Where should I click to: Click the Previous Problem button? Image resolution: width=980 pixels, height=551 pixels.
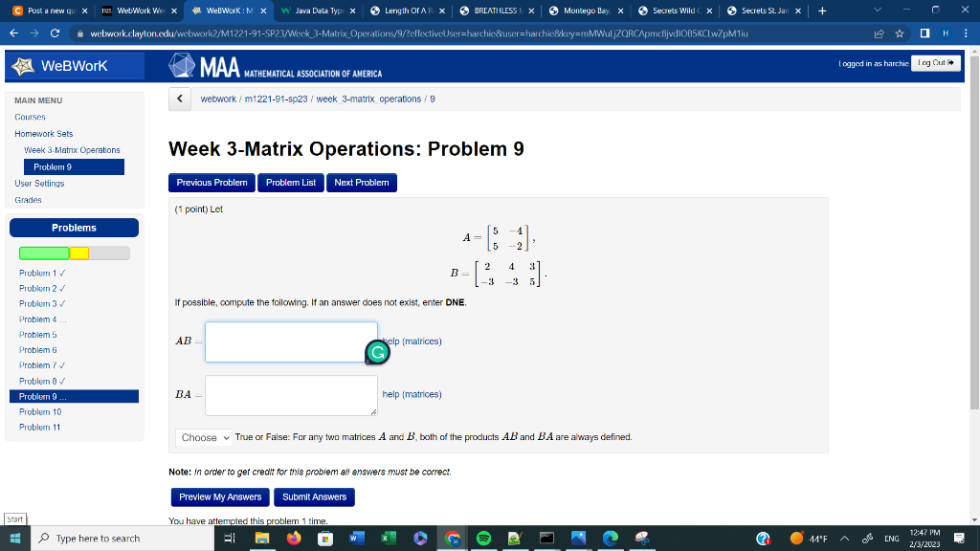(x=212, y=183)
